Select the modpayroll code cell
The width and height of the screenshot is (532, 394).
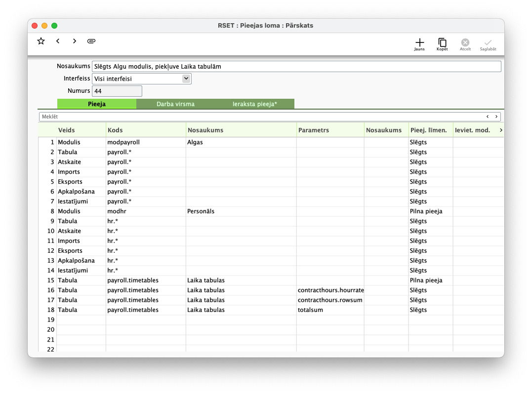[x=146, y=142]
